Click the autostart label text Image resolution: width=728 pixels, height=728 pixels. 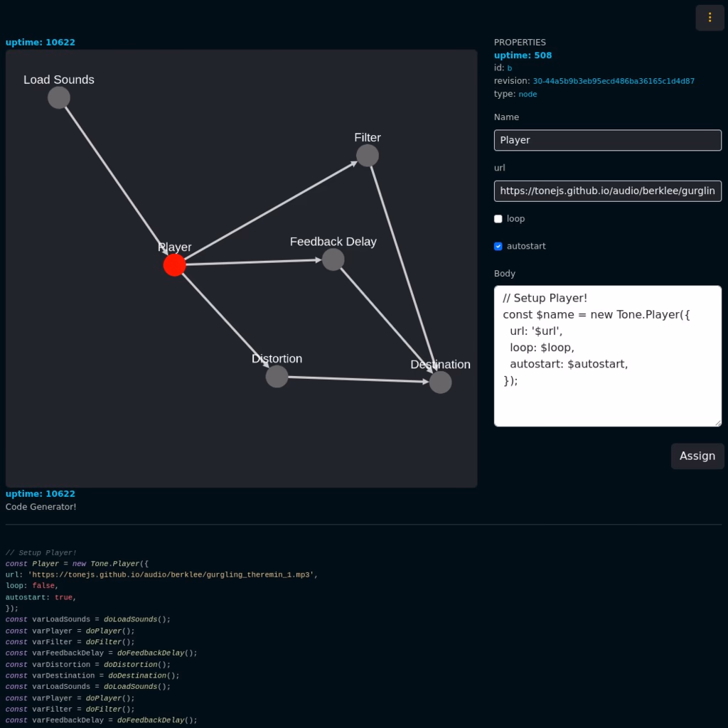click(526, 246)
